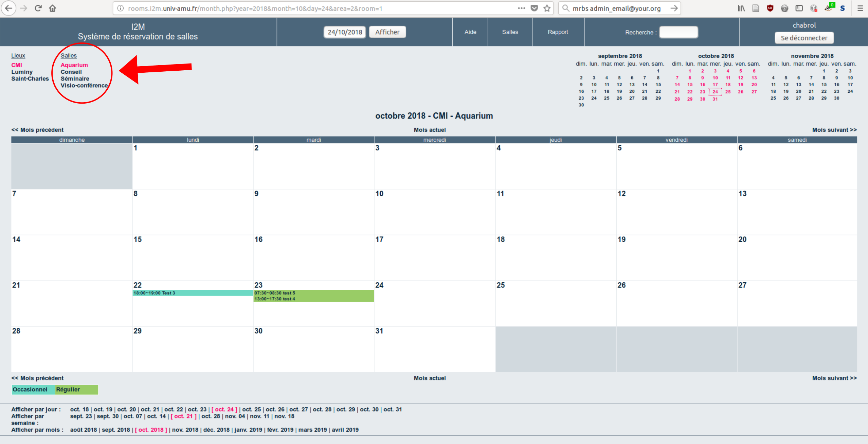This screenshot has width=868, height=444.
Task: Go to Mois suivant at top
Action: pyautogui.click(x=834, y=130)
